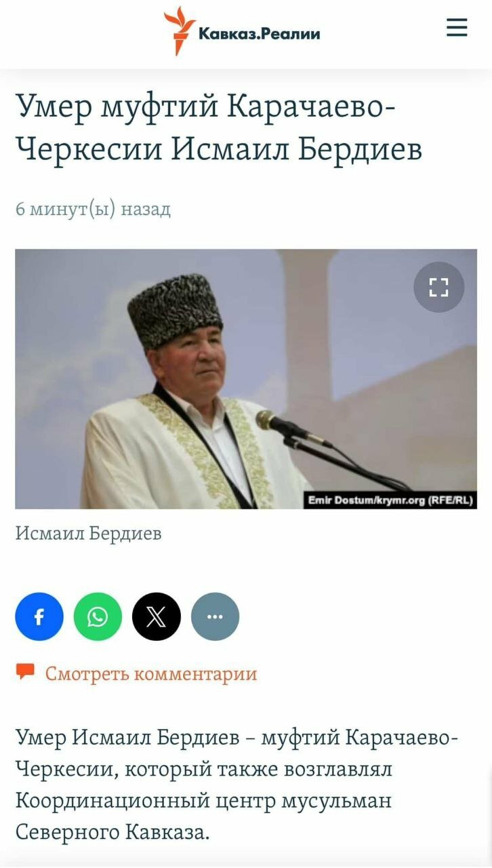Click the 6 минут(ы) назад timestamp

point(93,209)
